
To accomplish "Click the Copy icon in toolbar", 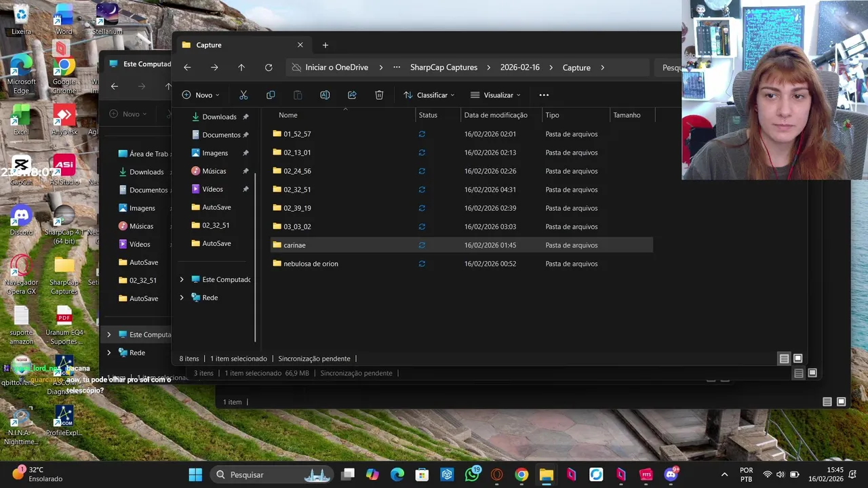I will pos(271,95).
